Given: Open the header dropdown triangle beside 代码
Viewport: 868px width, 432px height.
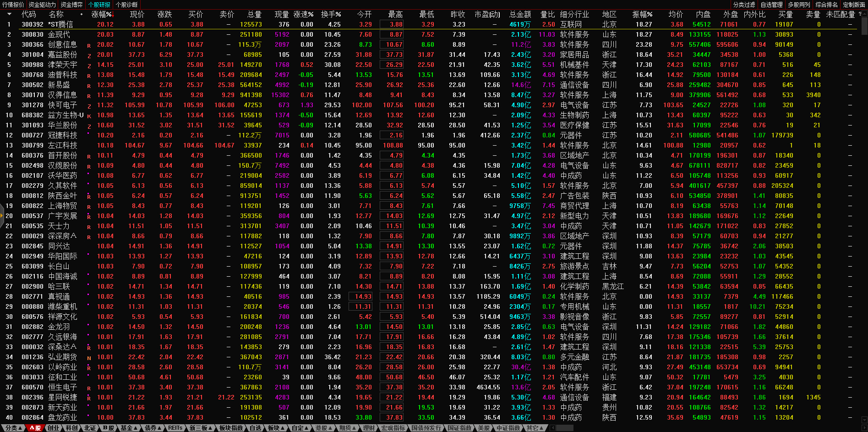Looking at the screenshot, I should click(x=9, y=14).
